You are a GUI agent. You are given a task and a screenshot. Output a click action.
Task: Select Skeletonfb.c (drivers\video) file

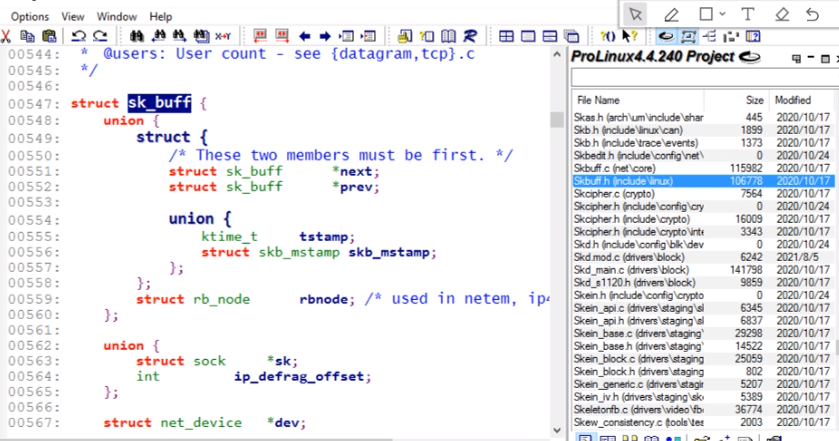tap(703, 409)
